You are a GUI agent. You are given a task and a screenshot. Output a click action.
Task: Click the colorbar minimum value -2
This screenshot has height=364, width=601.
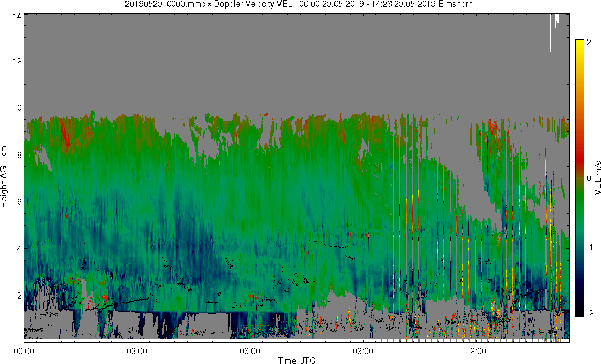(590, 313)
